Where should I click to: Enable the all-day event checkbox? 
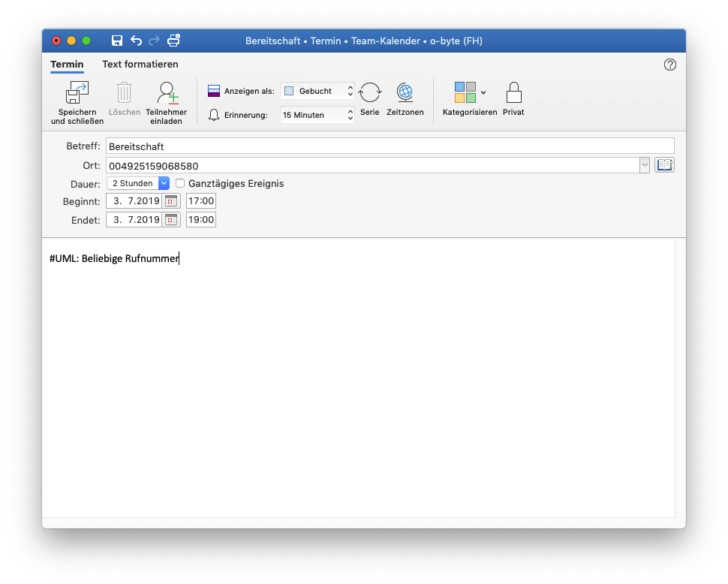(180, 183)
